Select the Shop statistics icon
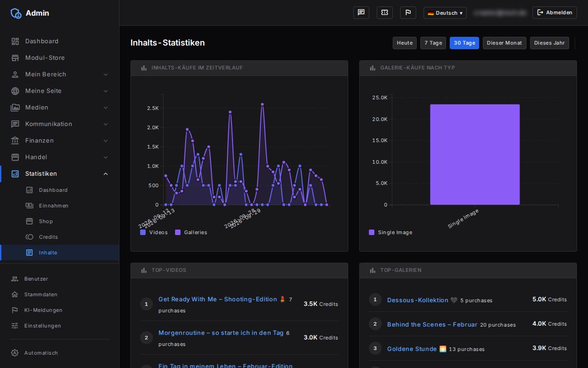This screenshot has height=368, width=588. [29, 221]
